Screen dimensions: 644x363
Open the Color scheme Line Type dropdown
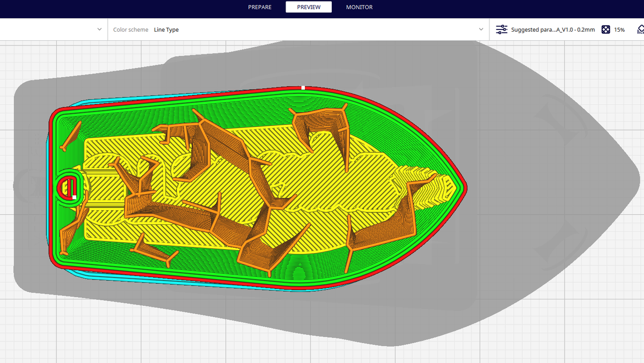tap(166, 29)
